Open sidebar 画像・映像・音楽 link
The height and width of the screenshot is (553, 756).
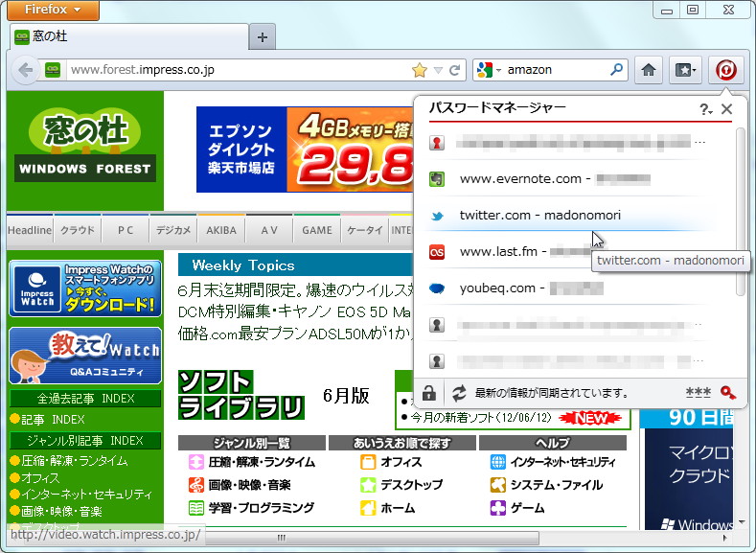point(61,511)
